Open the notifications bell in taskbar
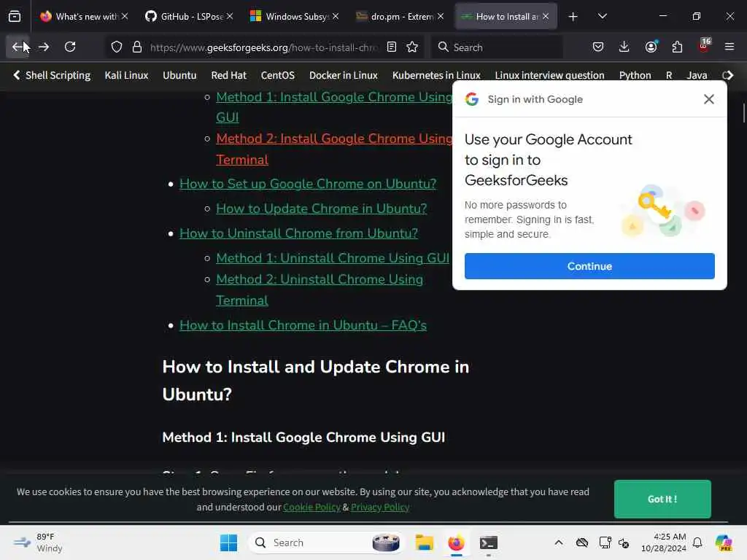Viewport: 747px width, 560px height. pyautogui.click(x=697, y=542)
